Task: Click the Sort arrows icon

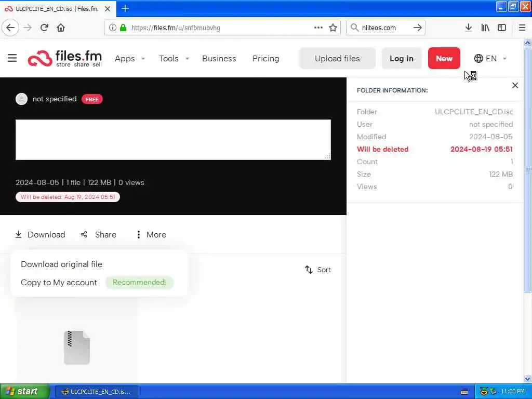Action: point(309,270)
